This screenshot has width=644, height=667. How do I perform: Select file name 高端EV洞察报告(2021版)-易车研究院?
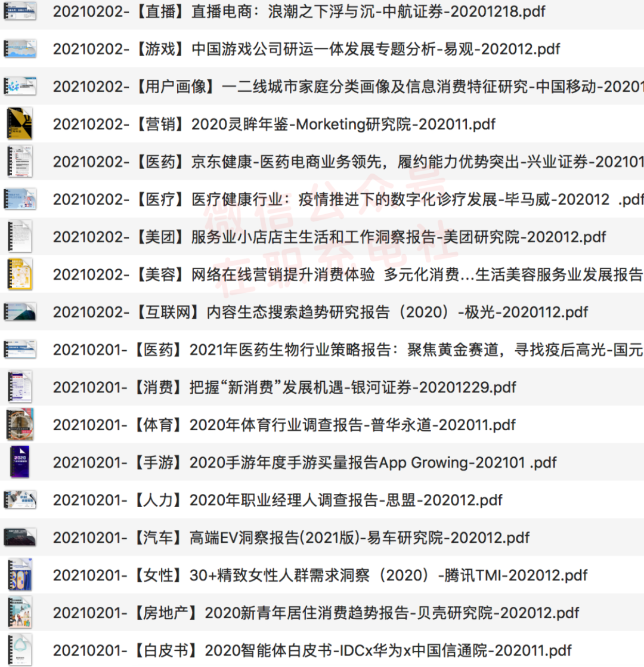pos(291,538)
